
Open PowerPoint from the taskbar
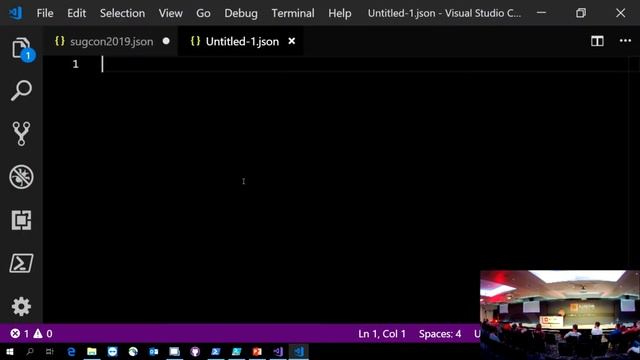click(x=257, y=351)
